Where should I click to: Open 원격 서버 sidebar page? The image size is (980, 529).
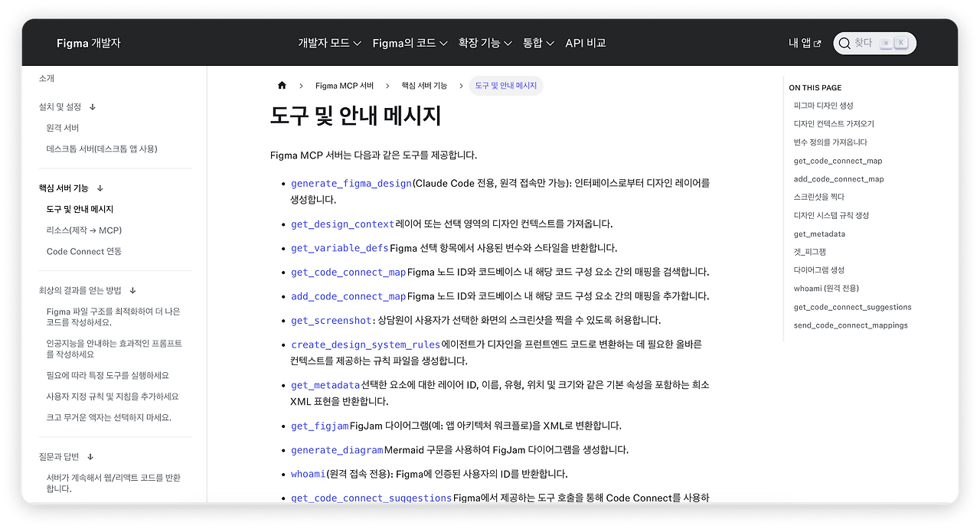[x=63, y=128]
